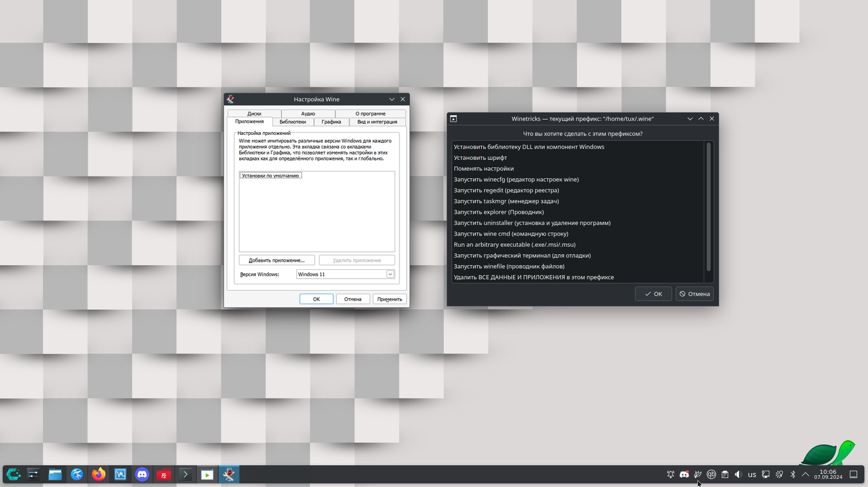868x487 pixels.
Task: Switch to the Графика tab
Action: click(x=332, y=122)
